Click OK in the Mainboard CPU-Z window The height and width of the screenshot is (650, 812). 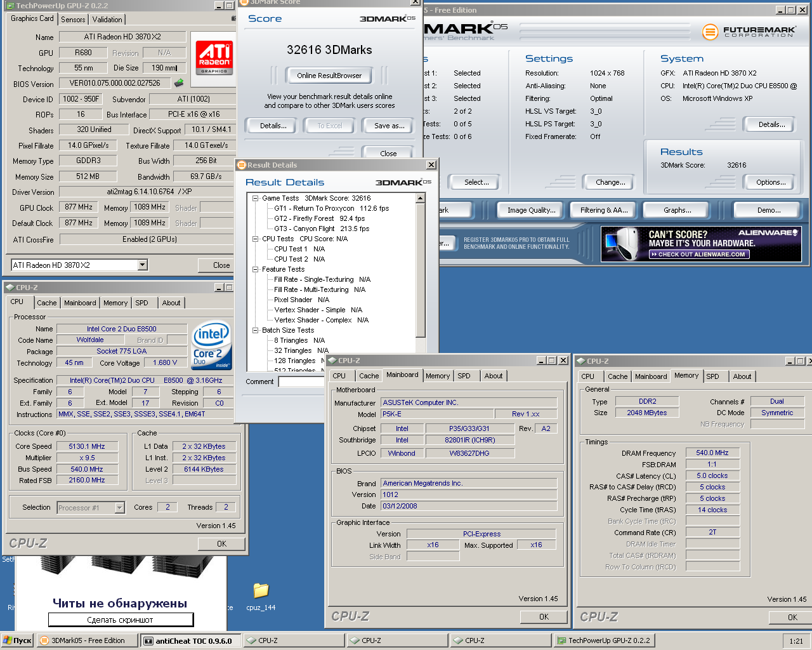click(544, 616)
